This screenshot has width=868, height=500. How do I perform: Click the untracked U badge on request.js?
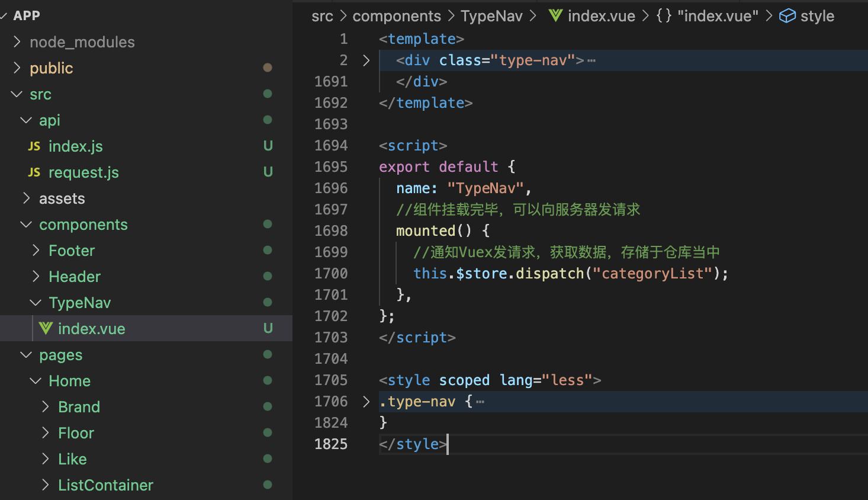pos(268,172)
